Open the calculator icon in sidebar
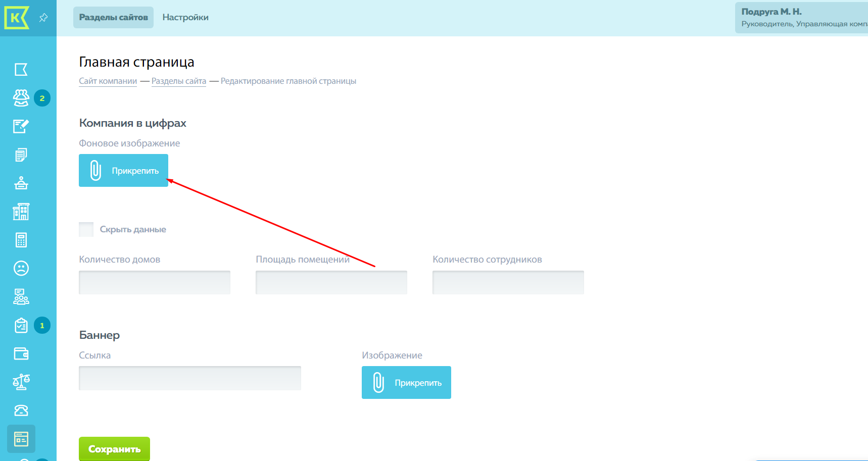This screenshot has width=868, height=461. [x=21, y=240]
